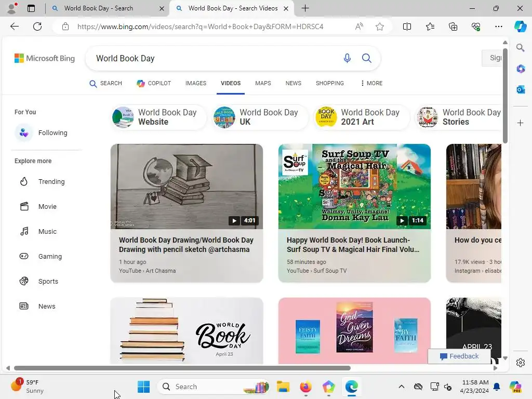Screen dimensions: 532x399
Task: Open the Favorites list
Action: pos(430,26)
